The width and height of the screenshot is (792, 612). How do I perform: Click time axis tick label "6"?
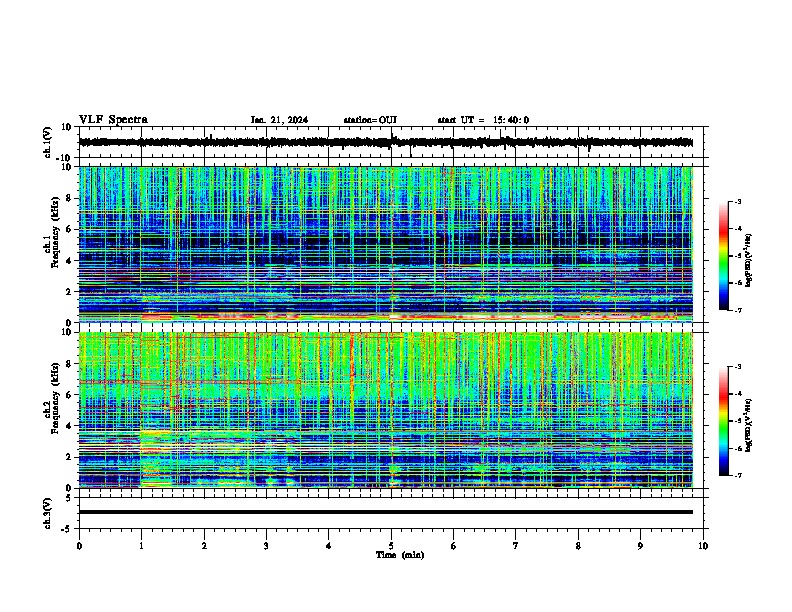[x=454, y=546]
